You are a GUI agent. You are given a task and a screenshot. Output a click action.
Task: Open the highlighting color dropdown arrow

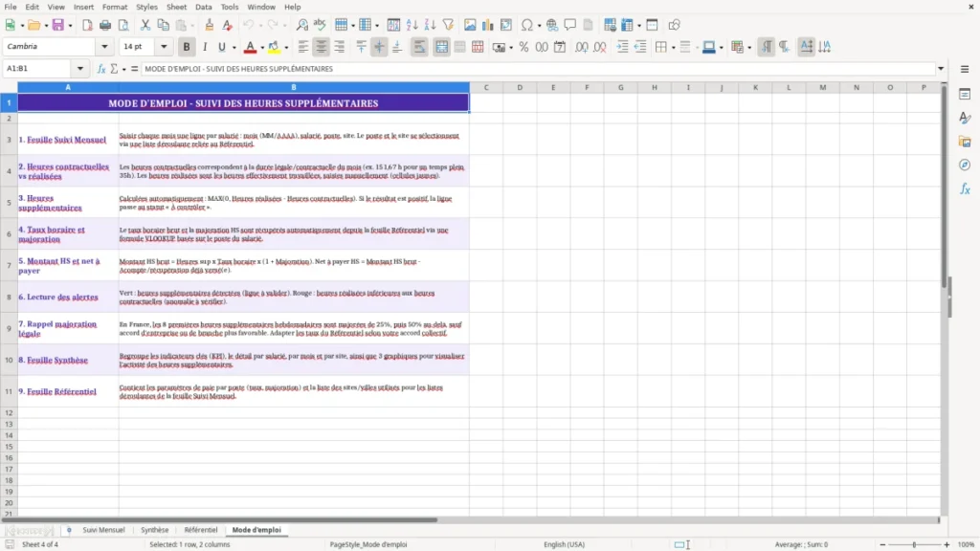click(286, 48)
